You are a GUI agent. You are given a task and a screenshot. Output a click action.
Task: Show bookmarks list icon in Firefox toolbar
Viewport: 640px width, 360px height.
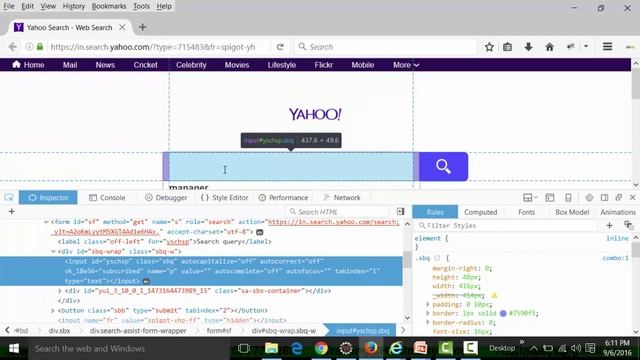tap(507, 47)
